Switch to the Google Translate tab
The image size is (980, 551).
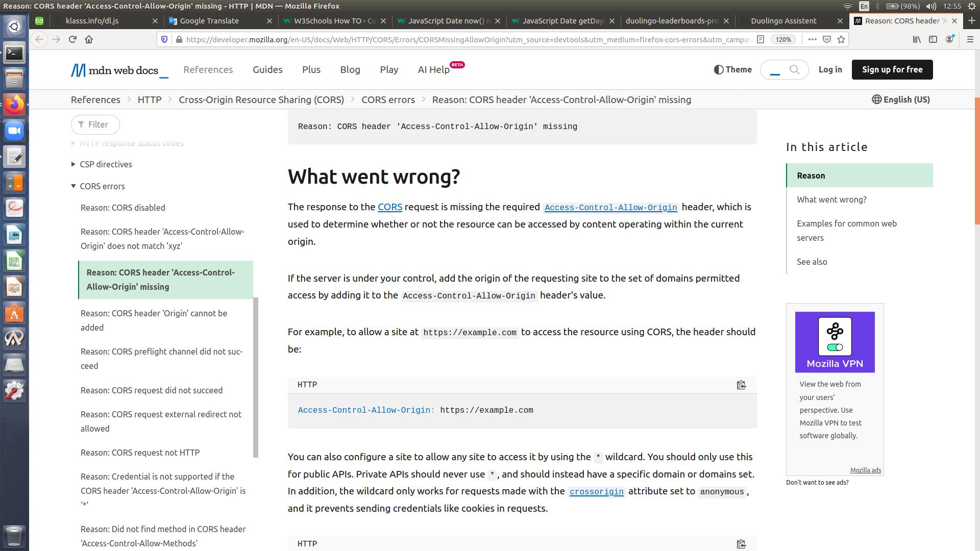click(x=209, y=21)
